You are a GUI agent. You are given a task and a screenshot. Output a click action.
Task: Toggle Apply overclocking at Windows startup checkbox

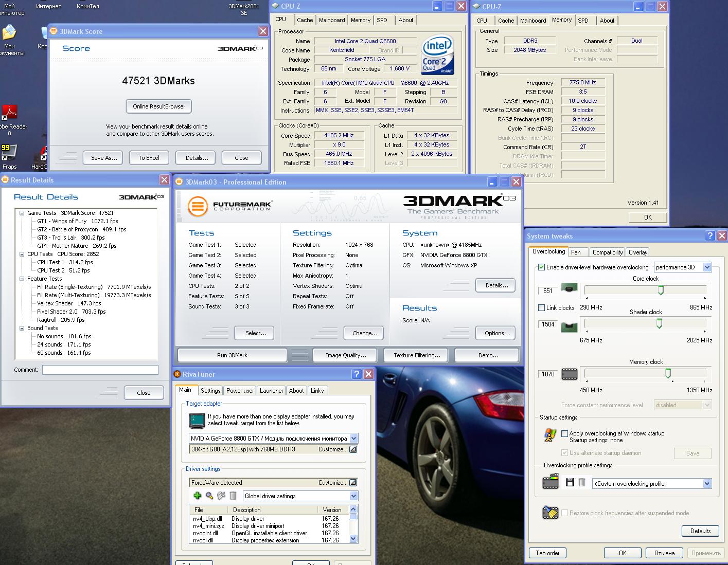coord(564,433)
